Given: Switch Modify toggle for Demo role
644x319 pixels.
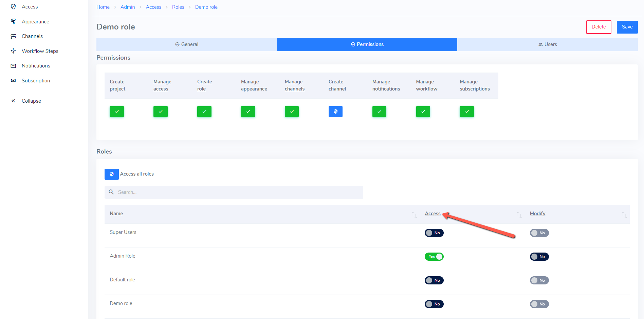Looking at the screenshot, I should [539, 304].
